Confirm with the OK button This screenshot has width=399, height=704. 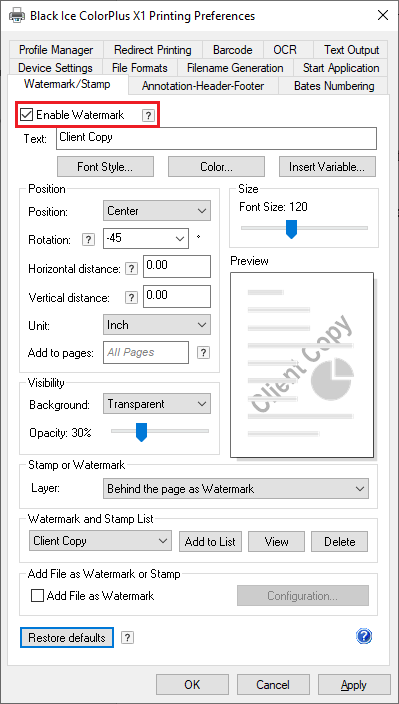point(192,684)
